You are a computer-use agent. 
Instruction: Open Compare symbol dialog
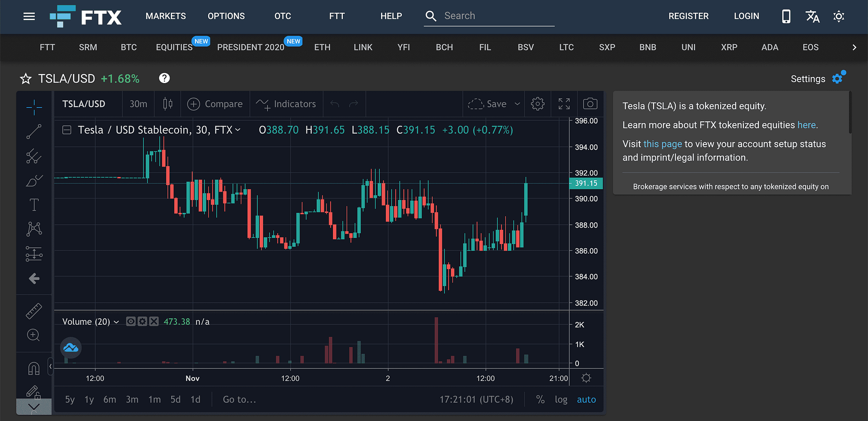tap(215, 104)
